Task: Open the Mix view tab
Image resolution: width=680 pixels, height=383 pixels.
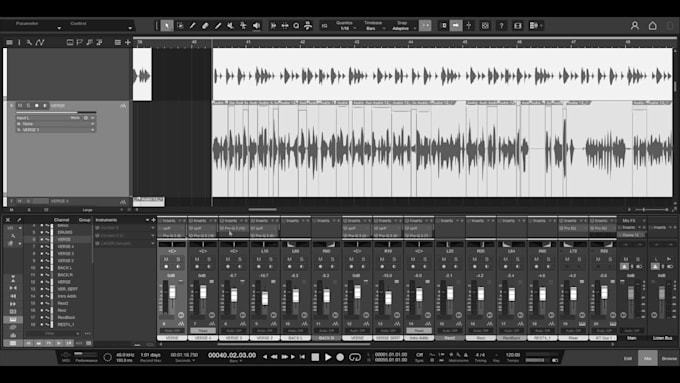Action: [648, 358]
